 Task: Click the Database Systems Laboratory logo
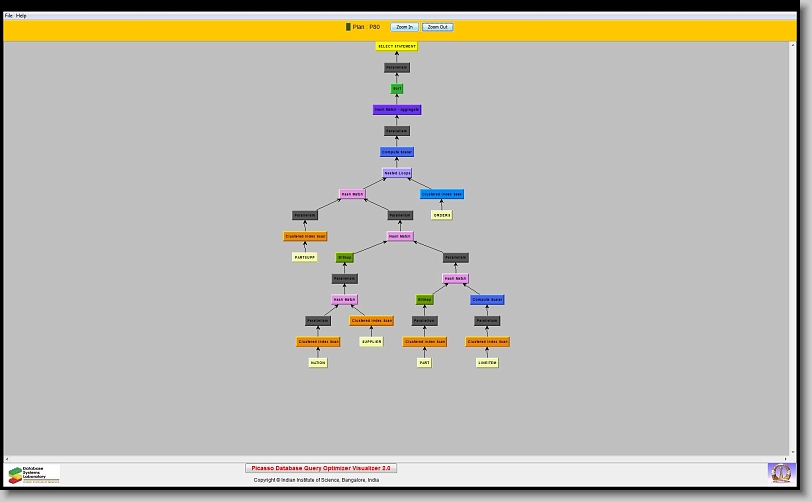[x=34, y=474]
